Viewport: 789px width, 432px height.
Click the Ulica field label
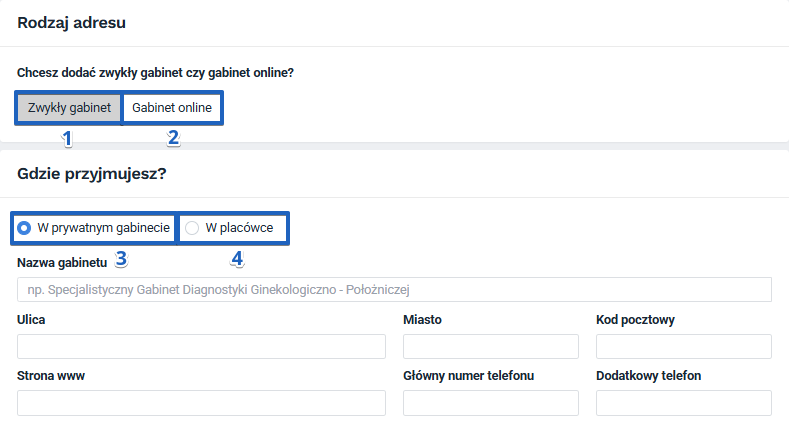[x=31, y=320]
